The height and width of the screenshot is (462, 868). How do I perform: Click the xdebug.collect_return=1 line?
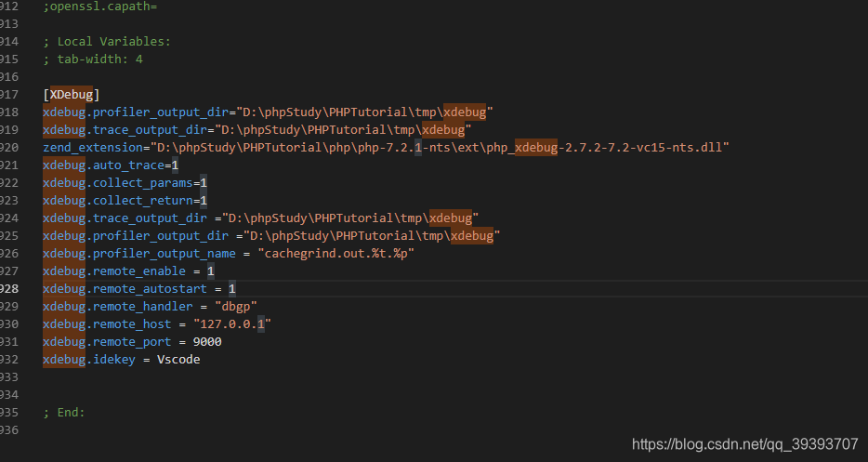125,200
